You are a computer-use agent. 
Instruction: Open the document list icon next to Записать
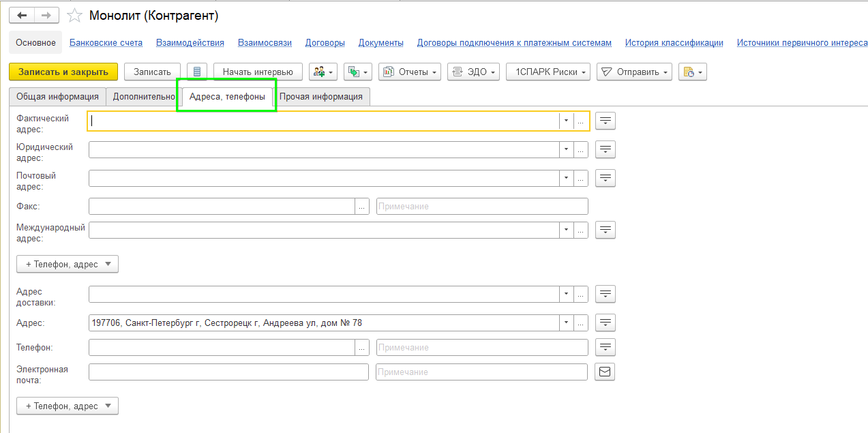(x=197, y=72)
